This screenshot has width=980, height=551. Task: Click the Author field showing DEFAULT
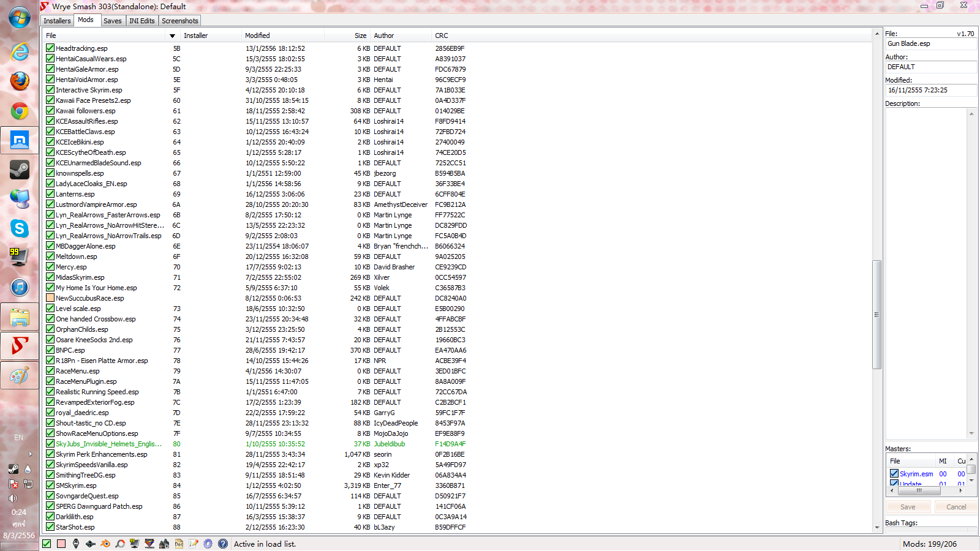931,67
